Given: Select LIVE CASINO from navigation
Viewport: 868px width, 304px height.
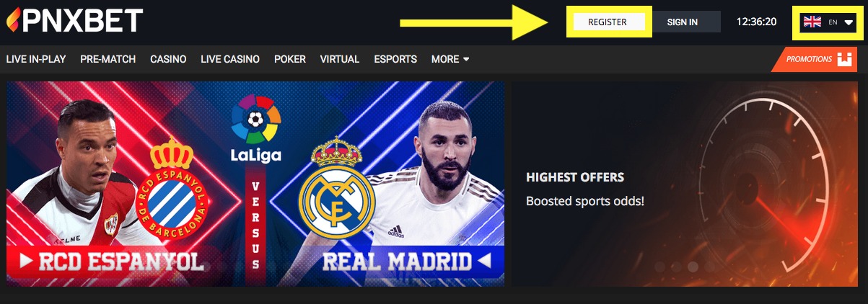Looking at the screenshot, I should point(230,59).
